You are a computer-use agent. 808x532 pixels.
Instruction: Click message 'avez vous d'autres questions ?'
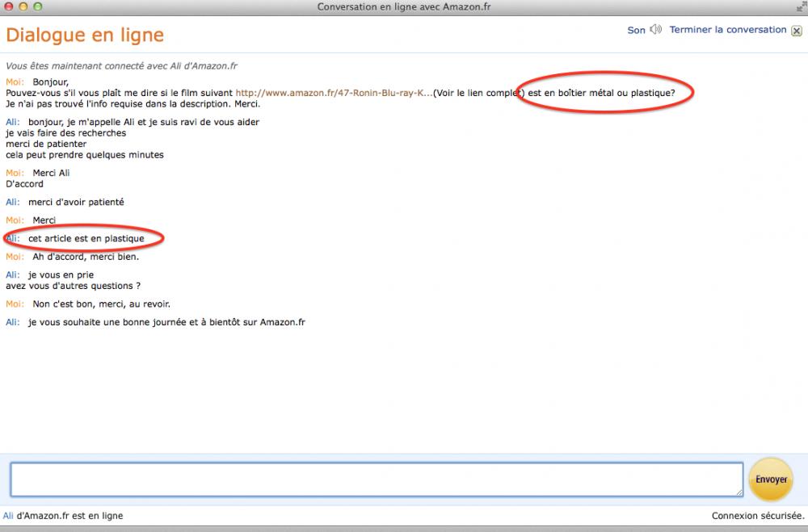point(74,286)
